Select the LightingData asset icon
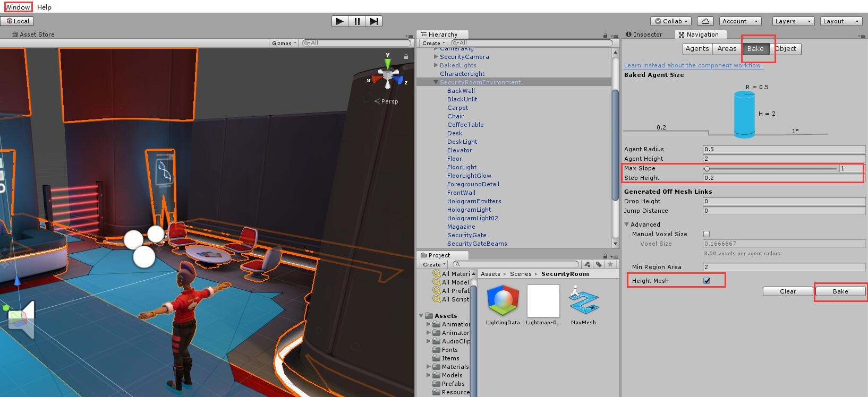 point(503,301)
